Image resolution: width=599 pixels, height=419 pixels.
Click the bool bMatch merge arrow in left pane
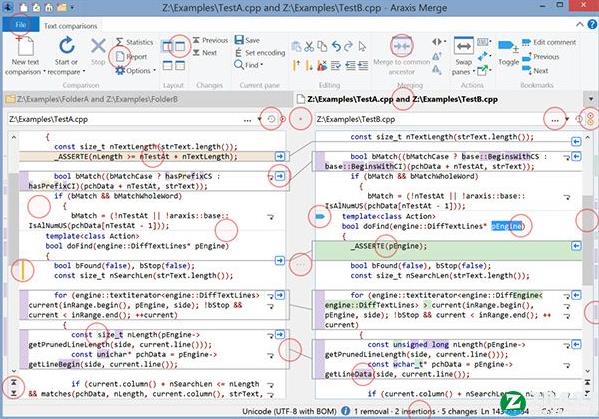click(x=280, y=176)
